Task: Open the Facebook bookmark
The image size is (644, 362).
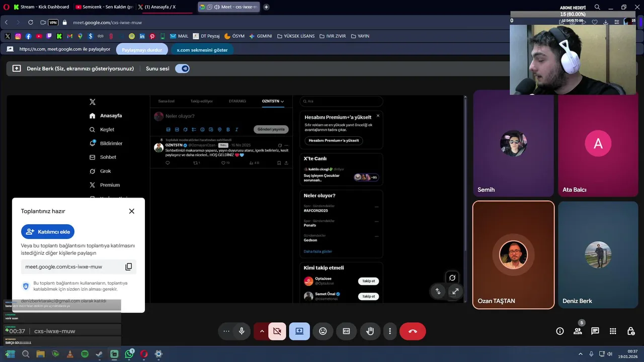Action: coord(29,36)
